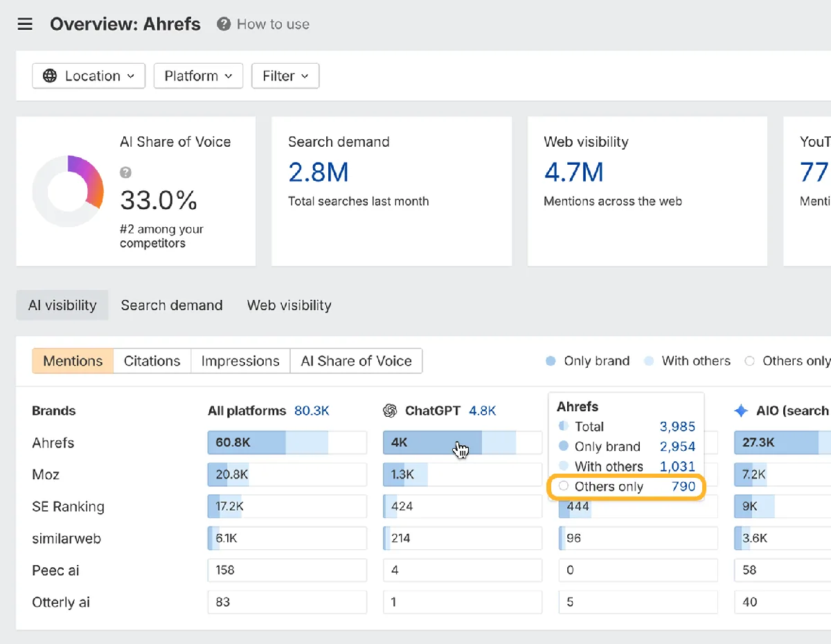Viewport: 831px width, 644px height.
Task: Click the Ahrefs ChatGPT 4K bar
Action: tap(463, 442)
